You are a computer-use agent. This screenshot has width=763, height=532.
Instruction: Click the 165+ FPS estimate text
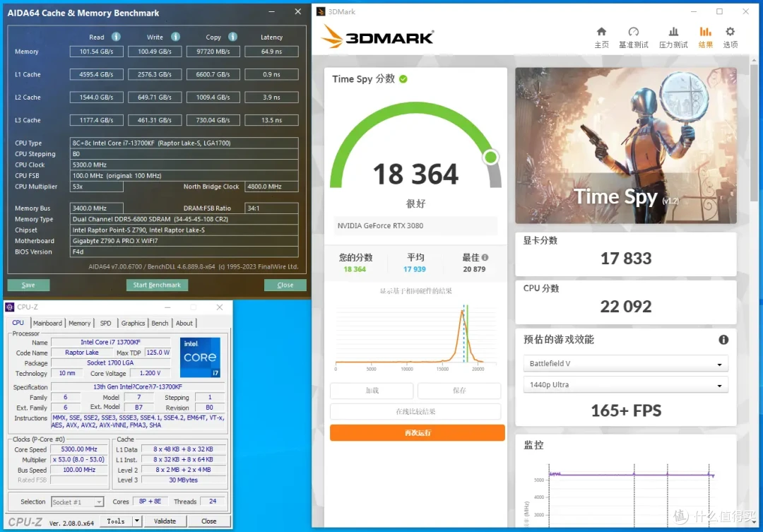(x=626, y=410)
